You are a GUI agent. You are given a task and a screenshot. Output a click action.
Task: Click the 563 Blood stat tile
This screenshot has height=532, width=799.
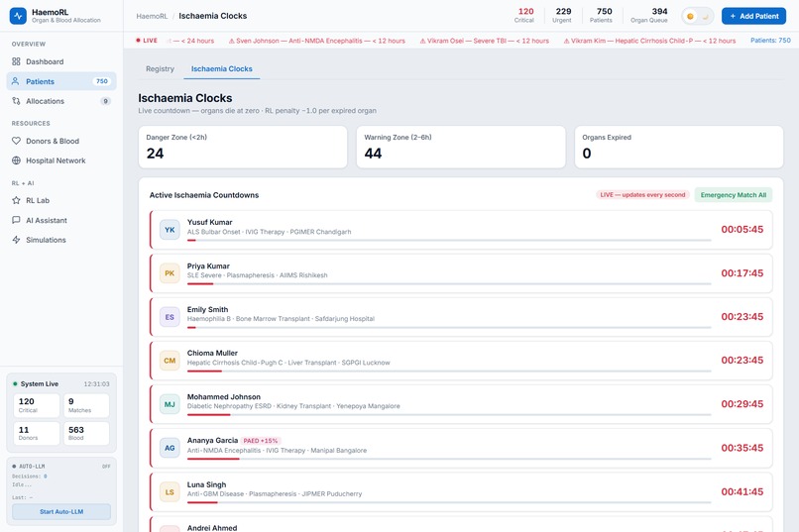coord(86,434)
